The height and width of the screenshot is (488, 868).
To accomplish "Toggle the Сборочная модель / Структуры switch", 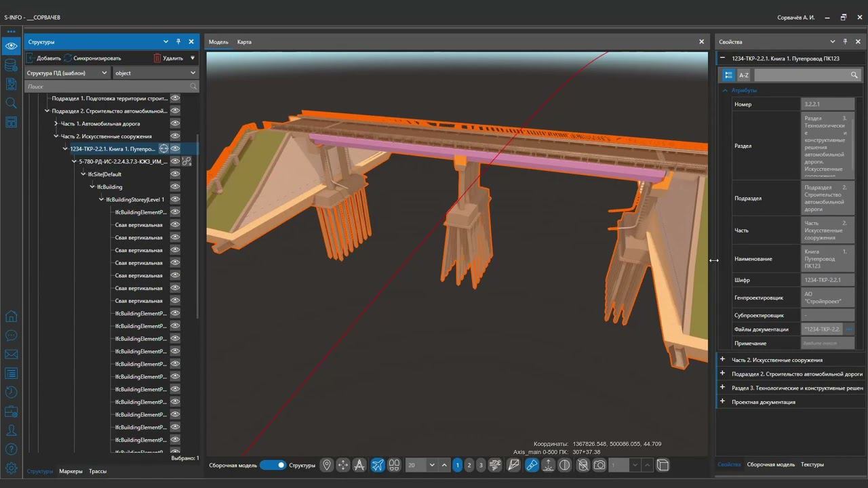I will 273,465.
